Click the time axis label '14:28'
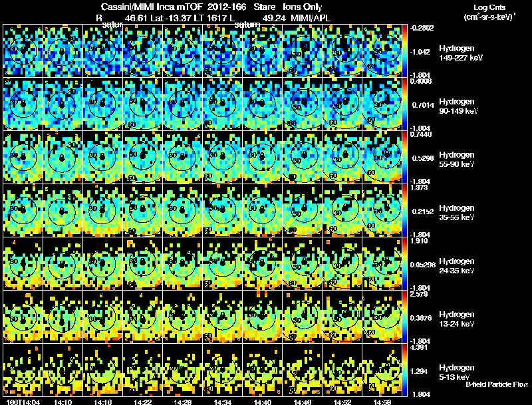 (x=182, y=402)
